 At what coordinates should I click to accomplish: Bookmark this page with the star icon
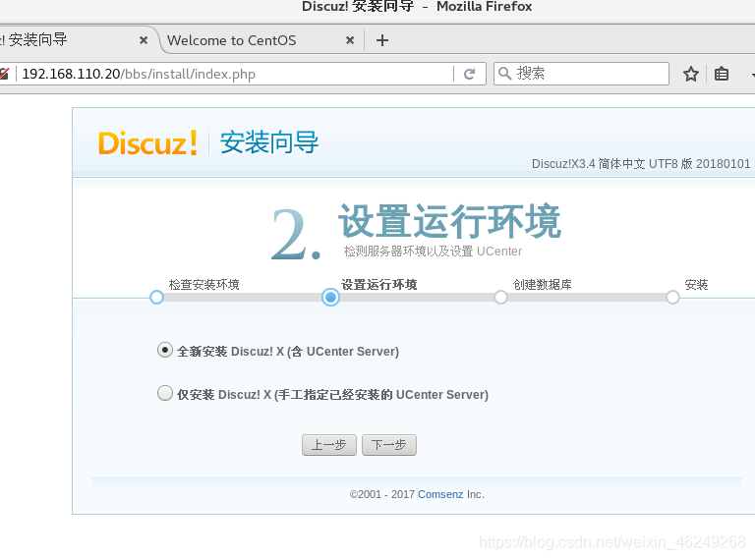690,74
